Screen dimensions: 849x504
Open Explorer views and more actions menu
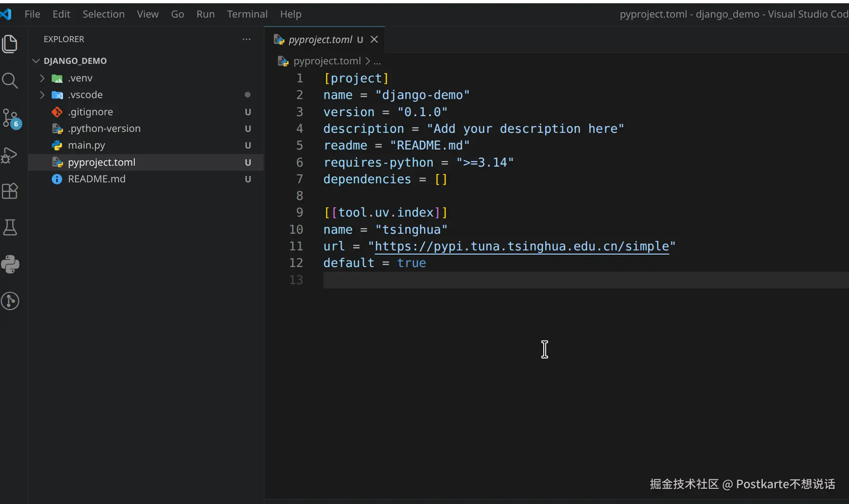tap(246, 39)
